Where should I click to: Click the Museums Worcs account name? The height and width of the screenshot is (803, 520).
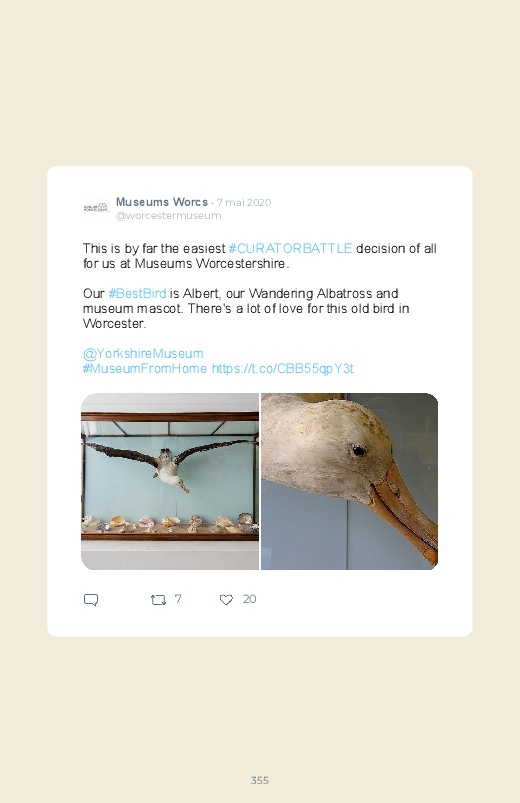(162, 202)
